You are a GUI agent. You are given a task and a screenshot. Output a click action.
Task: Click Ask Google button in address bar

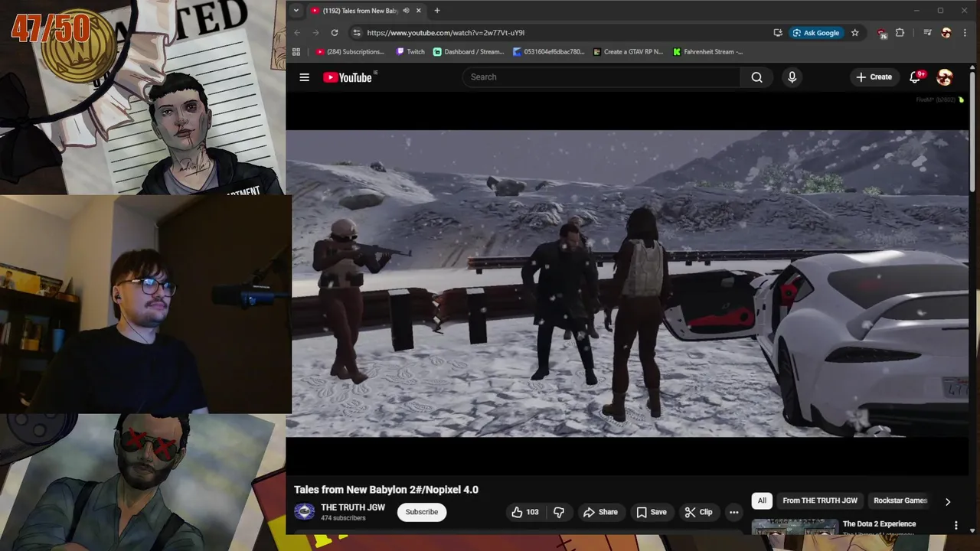[x=816, y=33]
